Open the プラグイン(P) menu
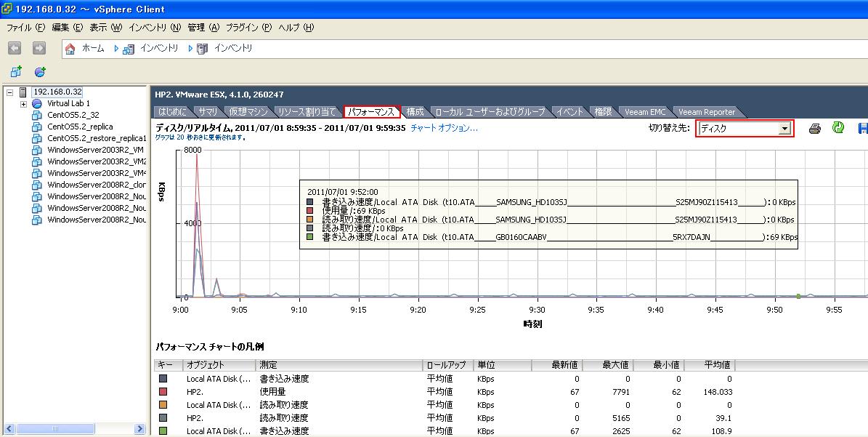This screenshot has height=437, width=868. 248,27
